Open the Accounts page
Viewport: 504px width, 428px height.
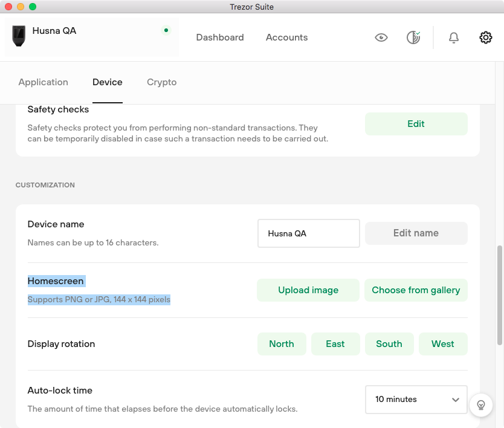tap(286, 37)
